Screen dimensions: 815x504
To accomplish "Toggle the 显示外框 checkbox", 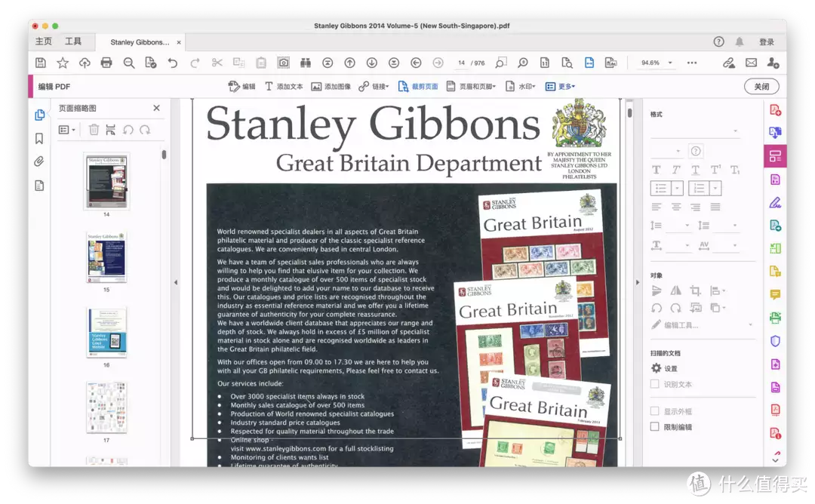I will 655,411.
